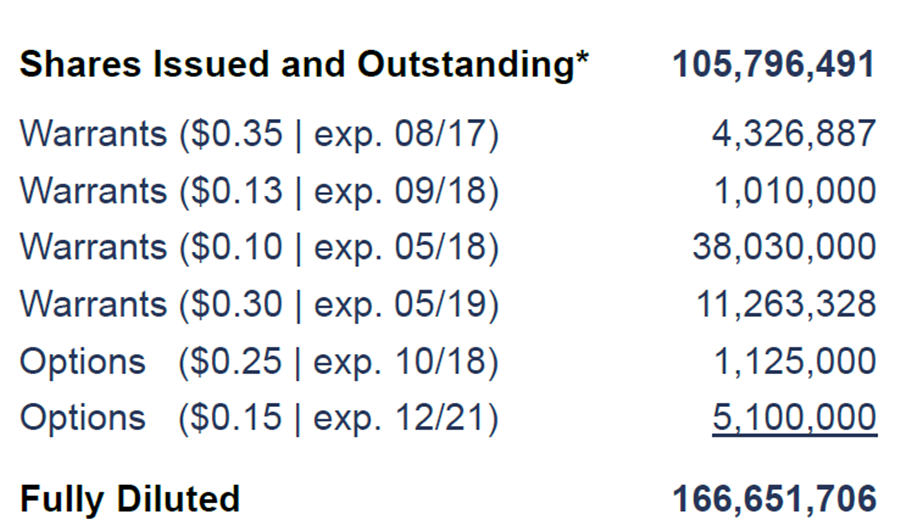Click the Fully Diluted label
Viewport: 900px width, 525px height.
(x=130, y=498)
